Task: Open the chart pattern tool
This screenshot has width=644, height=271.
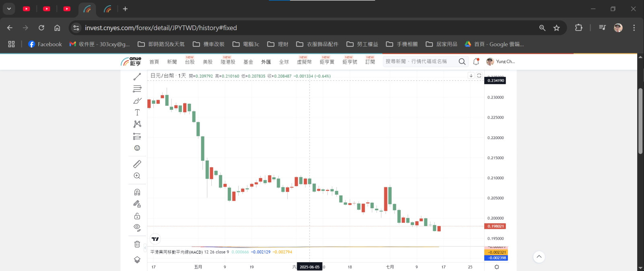Action: coord(137,124)
